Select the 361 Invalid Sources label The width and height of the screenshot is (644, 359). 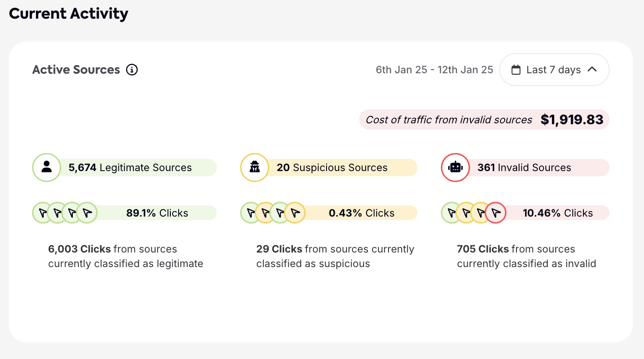point(524,167)
